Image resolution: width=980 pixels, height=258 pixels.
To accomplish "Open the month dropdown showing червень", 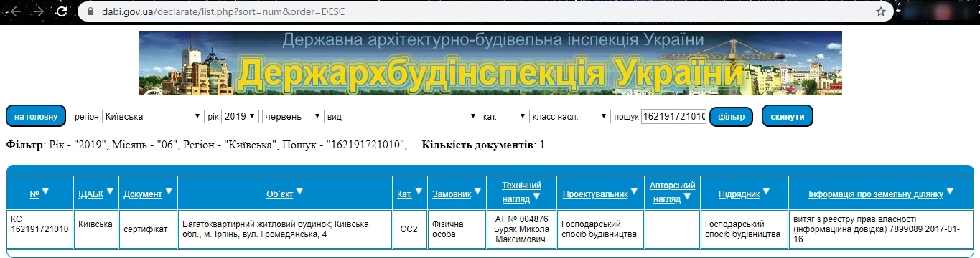I will click(x=294, y=116).
